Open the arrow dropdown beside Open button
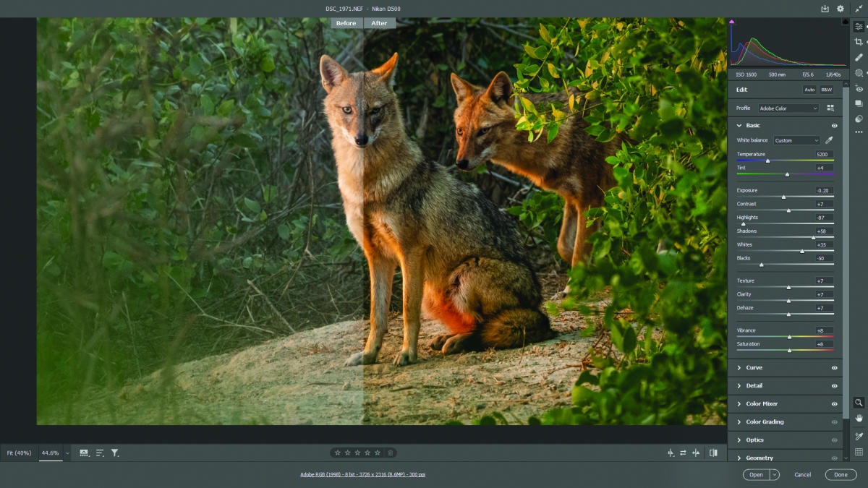The image size is (868, 488). pos(775,475)
